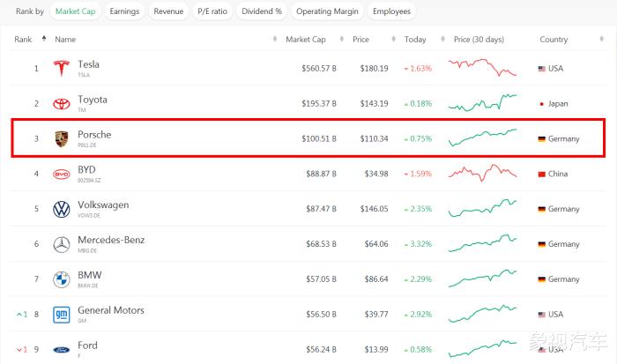Click Volkswagen price $146.05
The image size is (617, 364).
[374, 209]
